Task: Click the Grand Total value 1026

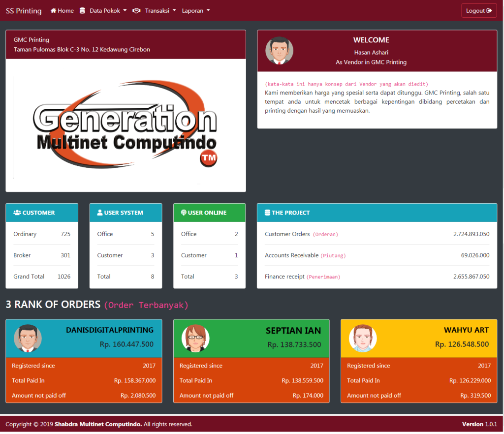Action: tap(64, 276)
